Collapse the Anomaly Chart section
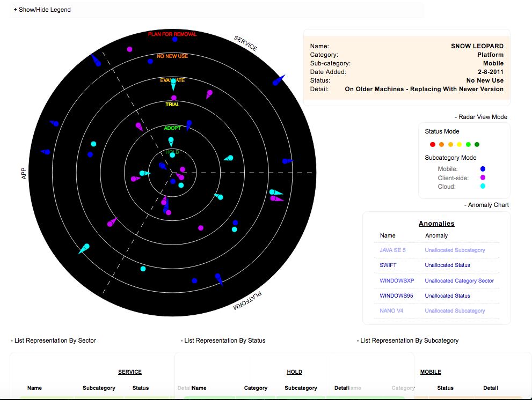The image size is (532, 400). [x=486, y=205]
